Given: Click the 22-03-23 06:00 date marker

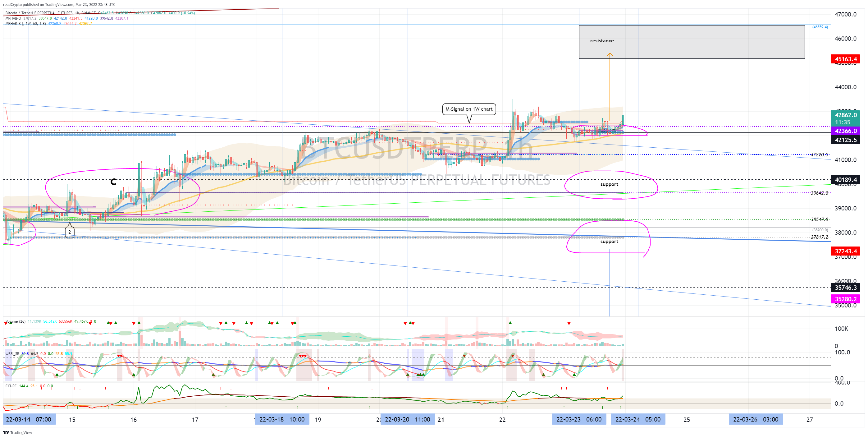Looking at the screenshot, I should [579, 419].
